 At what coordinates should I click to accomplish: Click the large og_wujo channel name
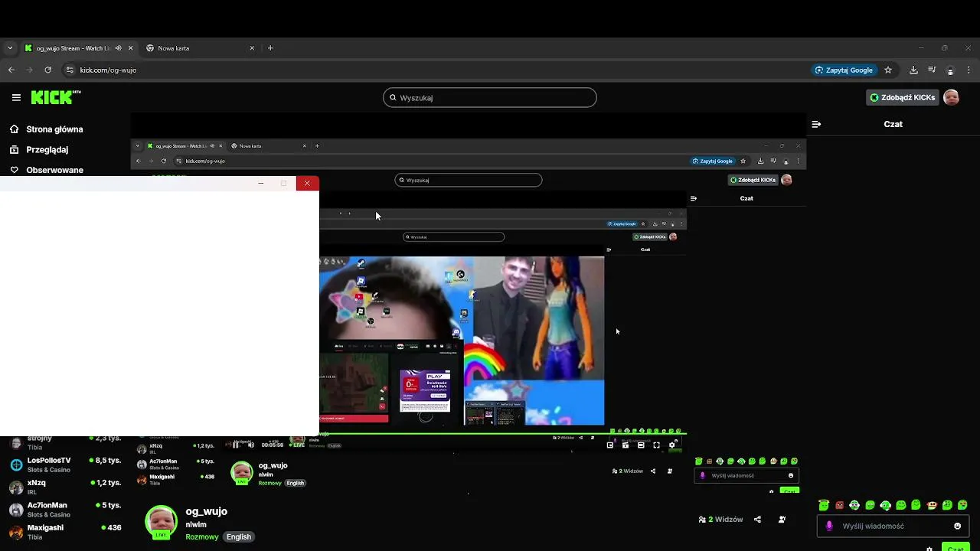[x=207, y=511]
